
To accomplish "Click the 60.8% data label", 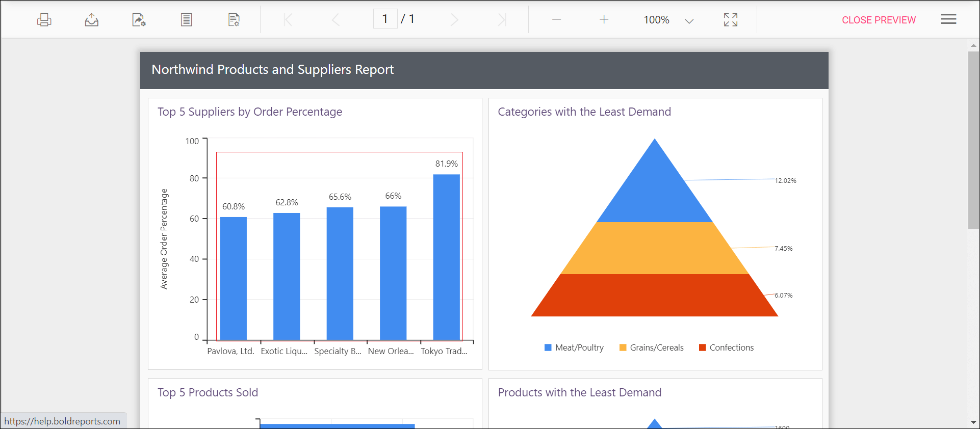I will coord(233,206).
